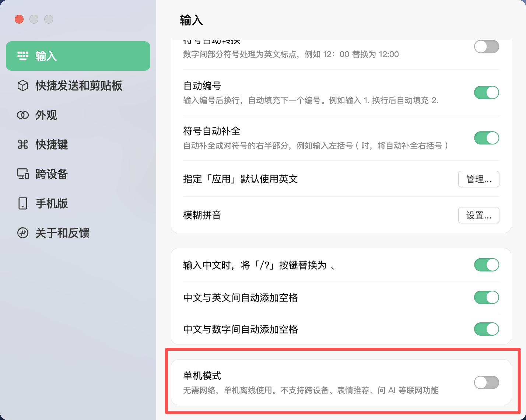Open 设置… for 模糊拼音
The image size is (526, 420).
click(478, 215)
